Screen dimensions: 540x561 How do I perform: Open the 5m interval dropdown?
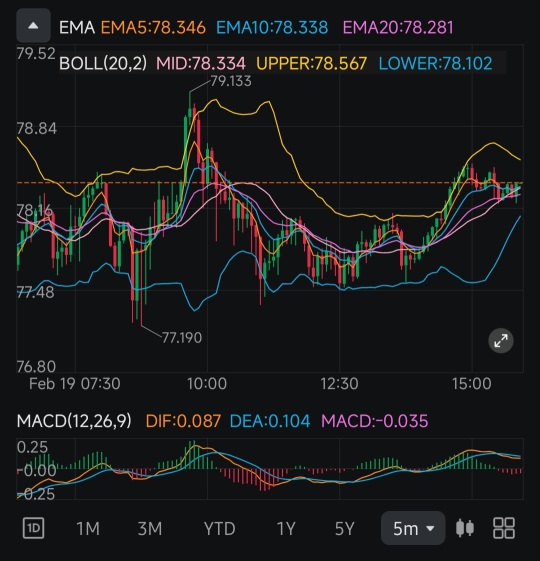pyautogui.click(x=413, y=528)
